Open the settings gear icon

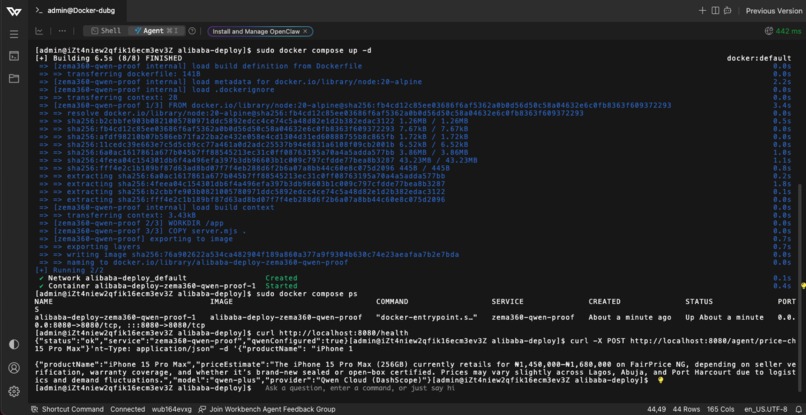(x=14, y=391)
